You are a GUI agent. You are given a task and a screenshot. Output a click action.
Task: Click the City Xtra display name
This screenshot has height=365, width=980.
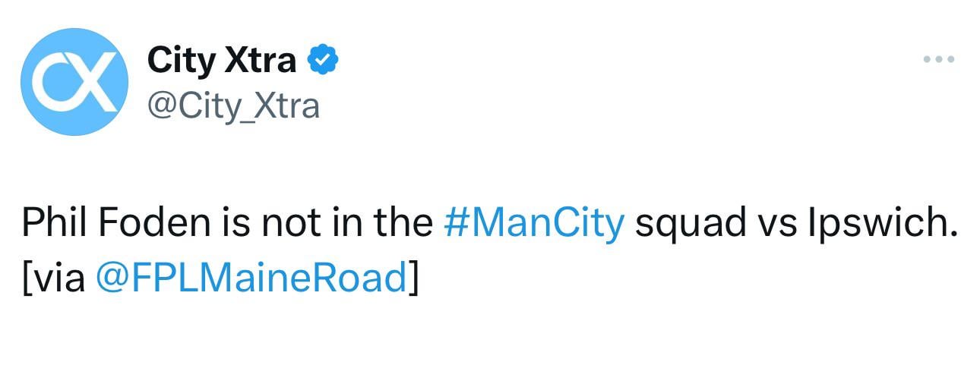pos(222,60)
